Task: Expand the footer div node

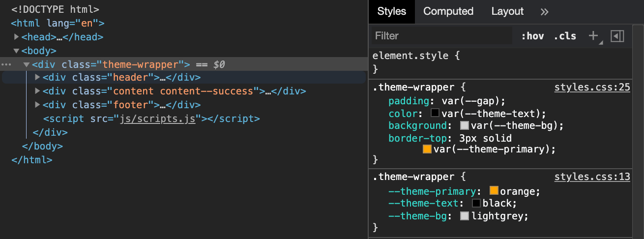Action: click(x=37, y=105)
